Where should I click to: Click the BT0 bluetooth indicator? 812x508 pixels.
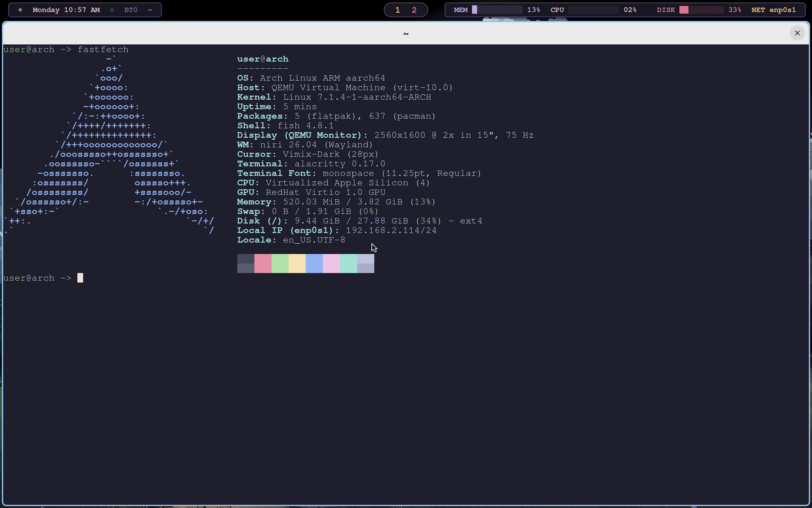click(131, 10)
